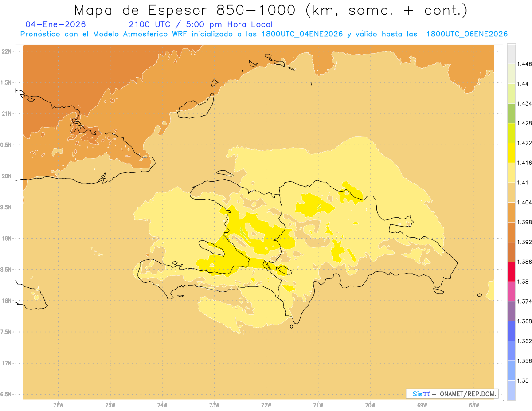This screenshot has width=532, height=411.
Task: Click the 69W longitude axis label
Action: pos(422,405)
